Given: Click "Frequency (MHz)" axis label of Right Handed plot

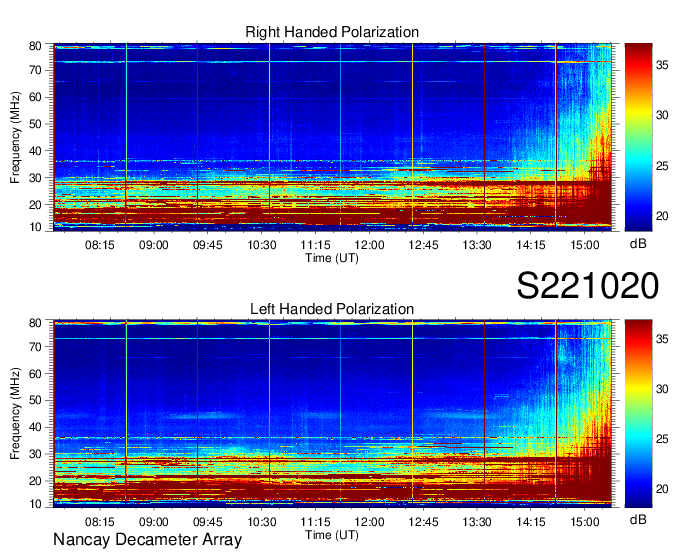Looking at the screenshot, I should pyautogui.click(x=15, y=137).
